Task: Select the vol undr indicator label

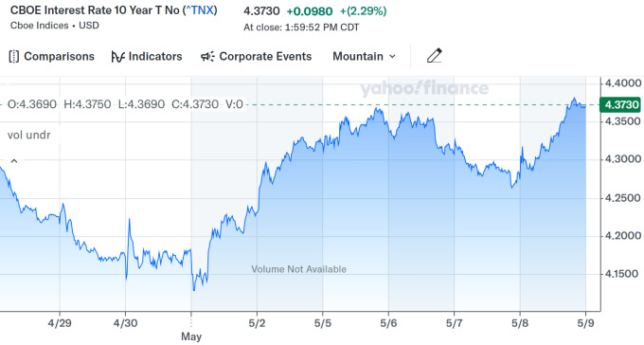Action: (x=28, y=135)
